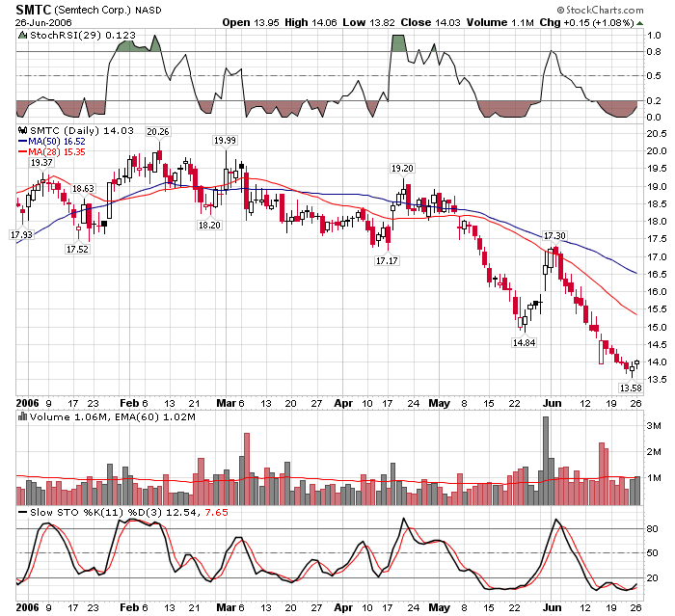Click the green up-arrow beside the Chg value

click(x=640, y=23)
